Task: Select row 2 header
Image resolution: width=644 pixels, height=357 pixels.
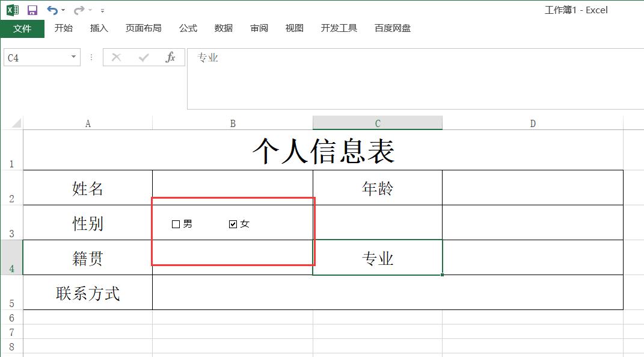Action: pos(11,188)
